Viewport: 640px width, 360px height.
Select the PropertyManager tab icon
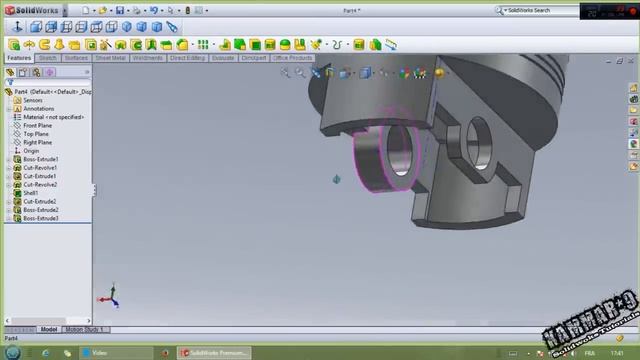(23, 73)
